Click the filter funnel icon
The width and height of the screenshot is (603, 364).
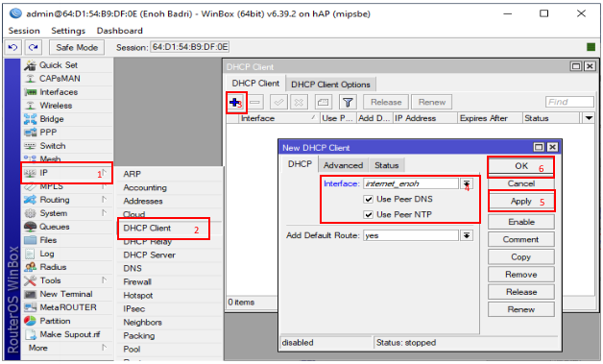point(348,103)
